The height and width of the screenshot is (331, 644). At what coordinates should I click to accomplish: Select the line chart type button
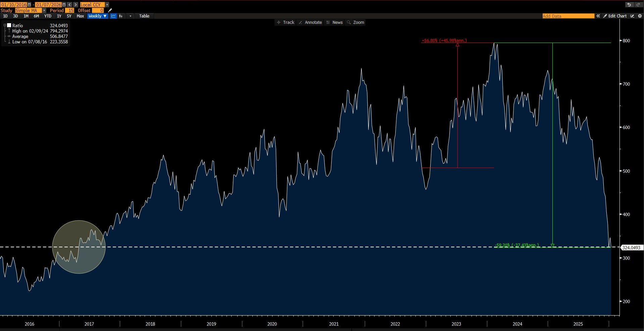(x=113, y=16)
